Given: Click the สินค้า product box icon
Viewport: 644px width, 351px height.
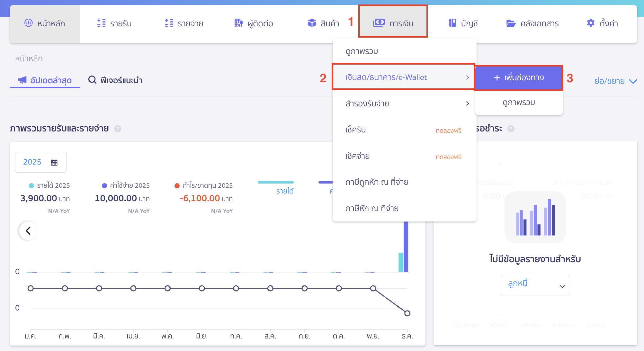Looking at the screenshot, I should point(312,23).
